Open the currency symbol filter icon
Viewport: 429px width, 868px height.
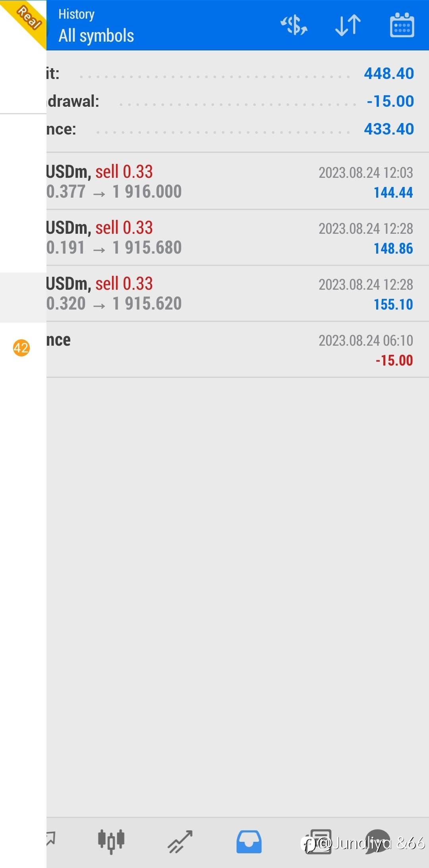click(294, 25)
